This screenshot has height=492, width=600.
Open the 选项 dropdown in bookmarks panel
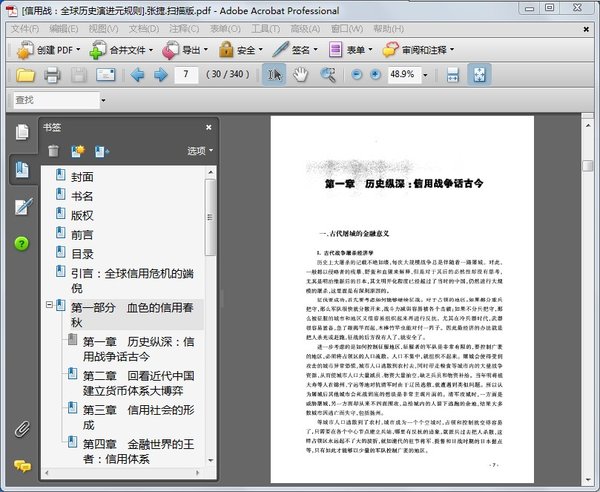[x=200, y=151]
